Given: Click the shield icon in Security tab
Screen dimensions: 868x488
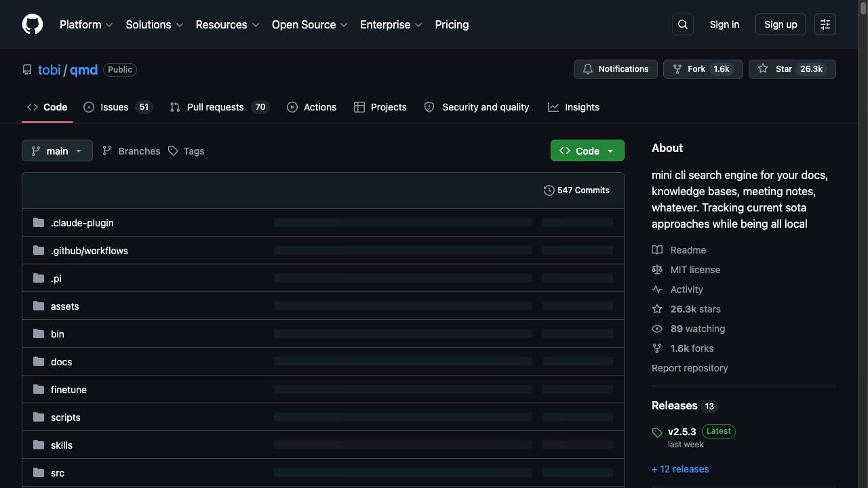Looking at the screenshot, I should coord(429,107).
